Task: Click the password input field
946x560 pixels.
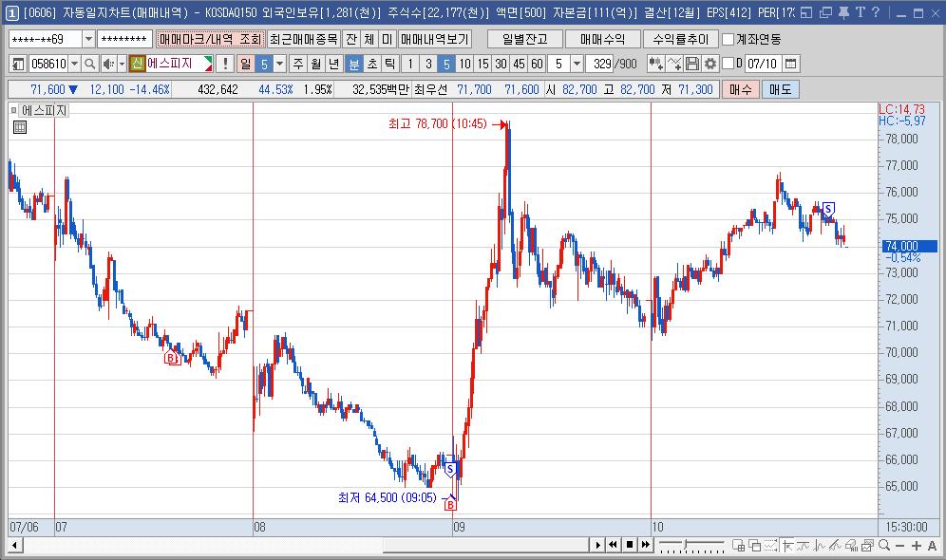Action: click(124, 39)
